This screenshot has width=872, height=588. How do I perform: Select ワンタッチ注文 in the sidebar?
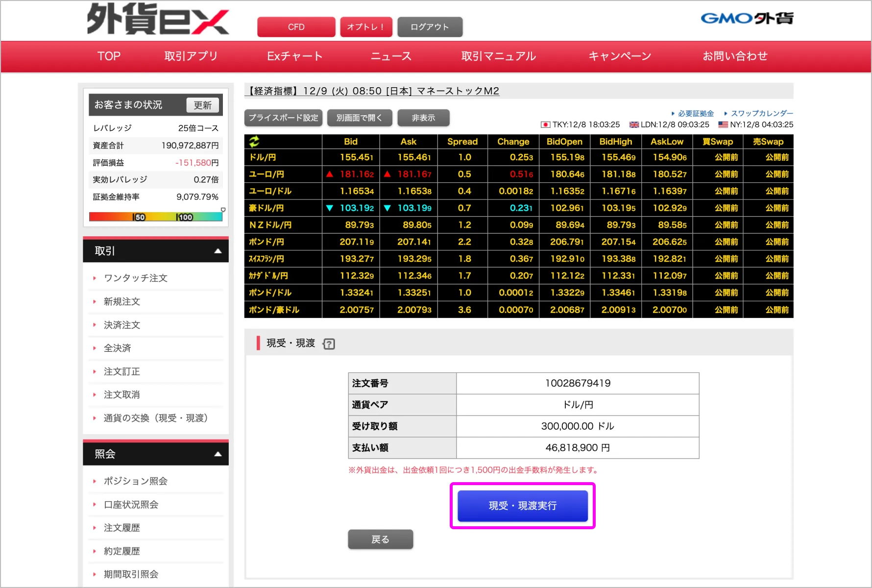click(136, 278)
